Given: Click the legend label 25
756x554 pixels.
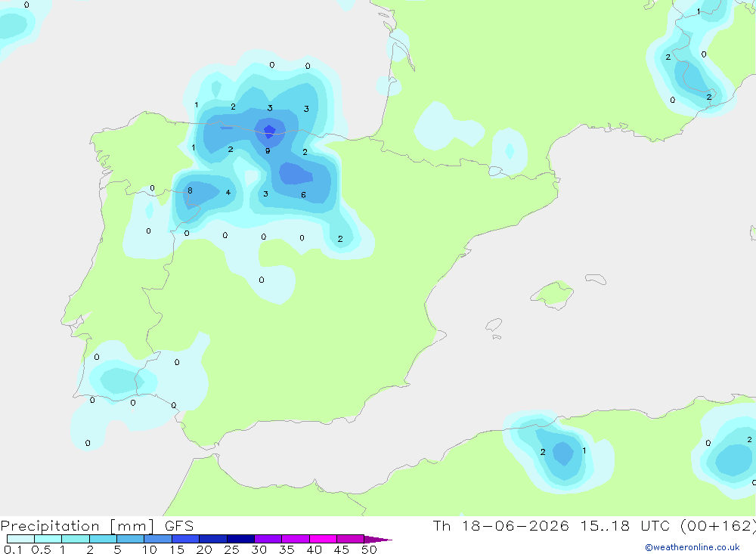Looking at the screenshot, I should coord(231,549).
